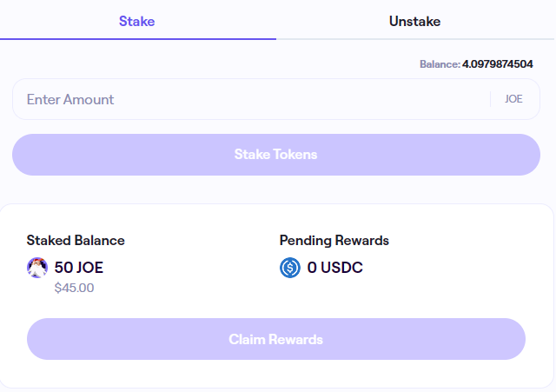Screen dimensions: 556x392
Task: Click the purple underline beneath Stake tab
Action: point(138,39)
